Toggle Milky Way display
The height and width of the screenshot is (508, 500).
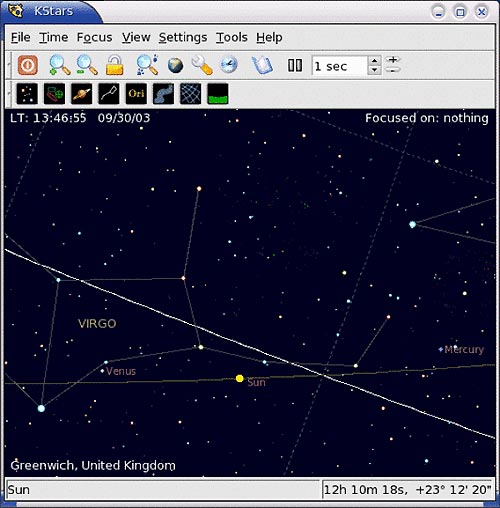pos(163,94)
